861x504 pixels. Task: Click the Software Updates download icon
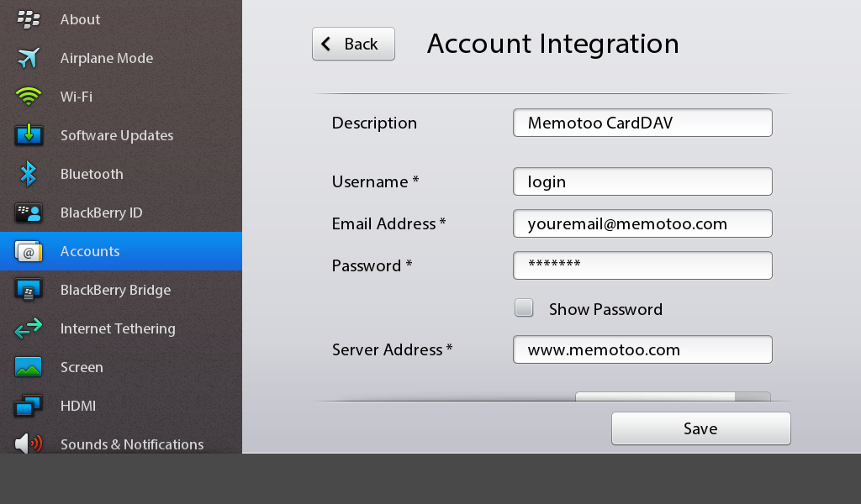pyautogui.click(x=29, y=135)
